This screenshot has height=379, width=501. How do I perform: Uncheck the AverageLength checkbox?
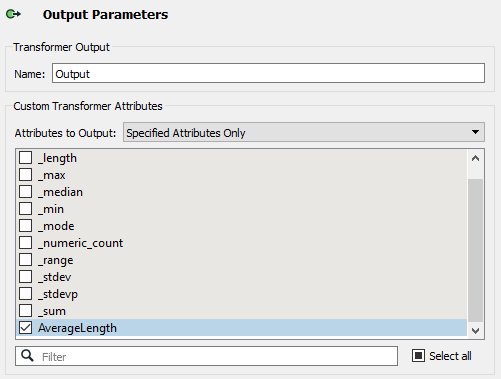tap(25, 328)
